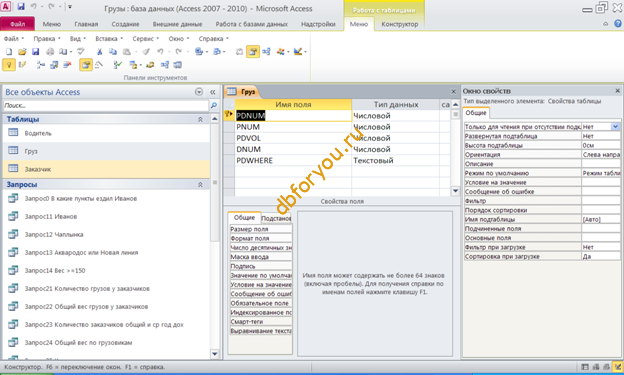This screenshot has width=624, height=375.
Task: Open the Microsoft Access help question icon
Action: coord(617,24)
